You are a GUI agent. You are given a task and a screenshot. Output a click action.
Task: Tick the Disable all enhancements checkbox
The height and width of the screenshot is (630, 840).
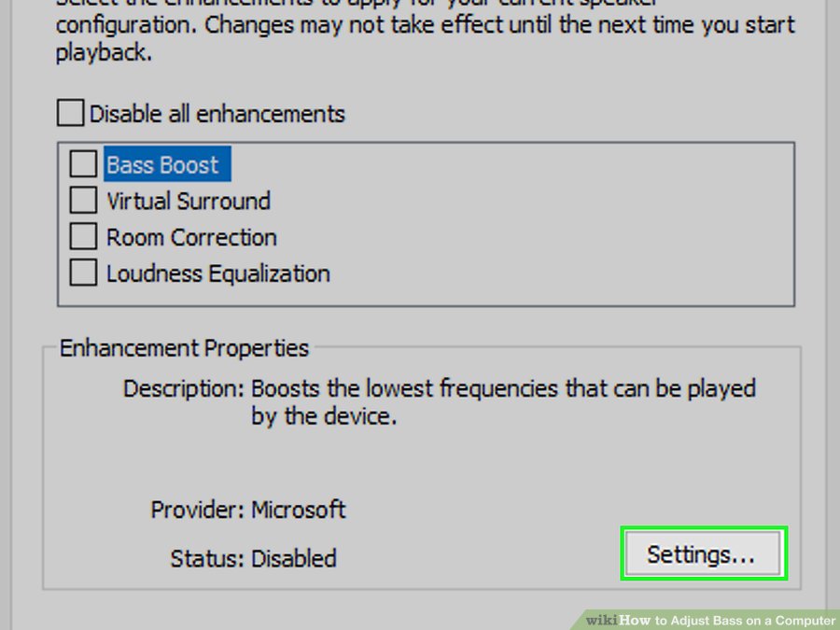pos(70,113)
